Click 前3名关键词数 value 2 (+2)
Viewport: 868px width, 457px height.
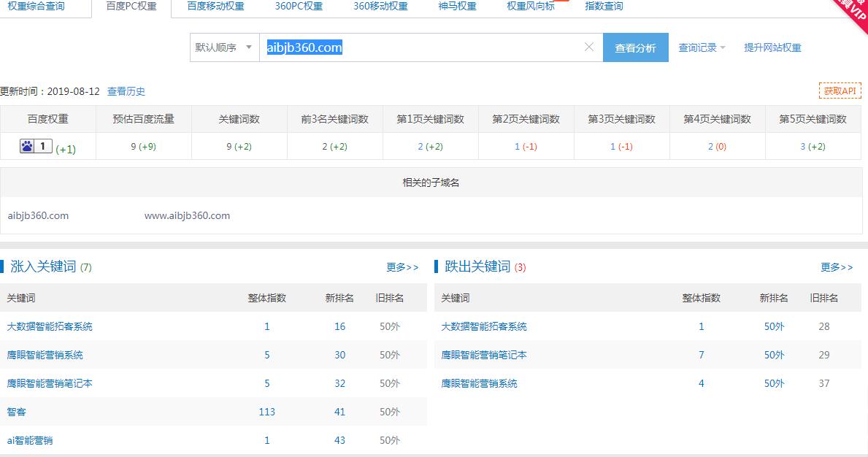[x=335, y=147]
